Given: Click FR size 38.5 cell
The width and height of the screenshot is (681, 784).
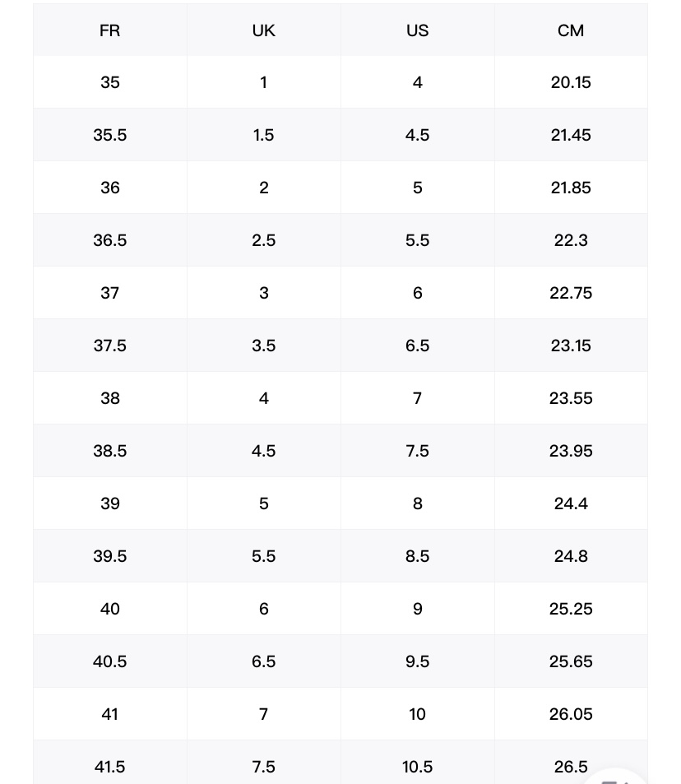Looking at the screenshot, I should (x=109, y=451).
